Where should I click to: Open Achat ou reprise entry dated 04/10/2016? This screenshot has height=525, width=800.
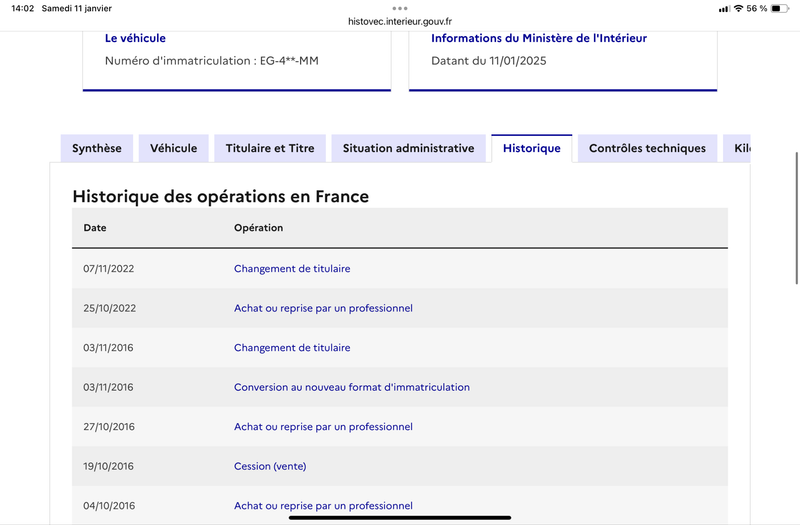click(323, 506)
